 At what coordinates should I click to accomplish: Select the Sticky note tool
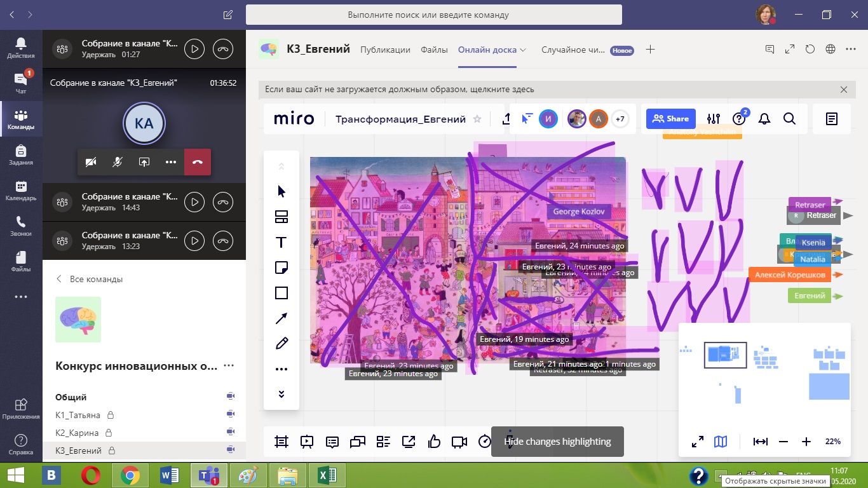[281, 268]
